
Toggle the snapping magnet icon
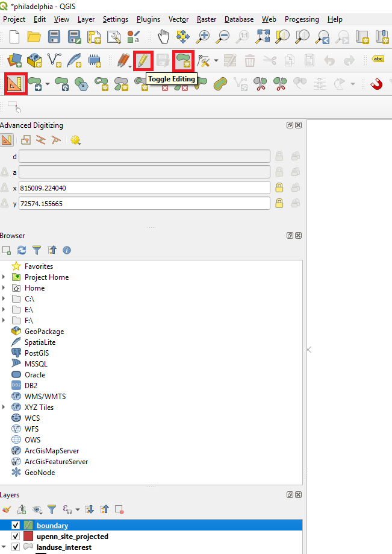pos(376,83)
